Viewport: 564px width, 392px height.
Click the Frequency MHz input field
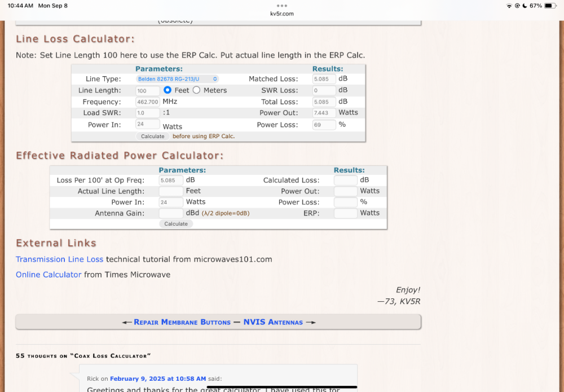[147, 102]
